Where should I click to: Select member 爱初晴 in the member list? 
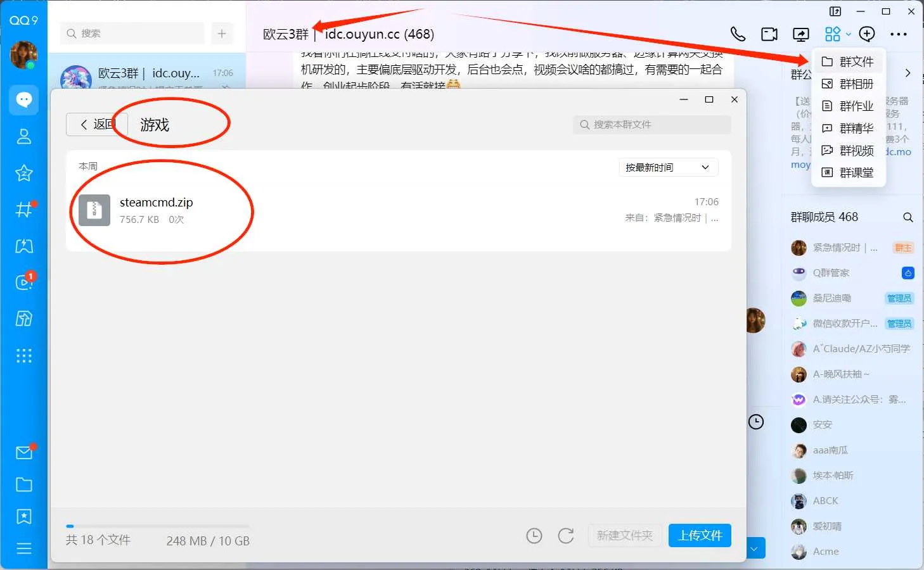[852, 526]
